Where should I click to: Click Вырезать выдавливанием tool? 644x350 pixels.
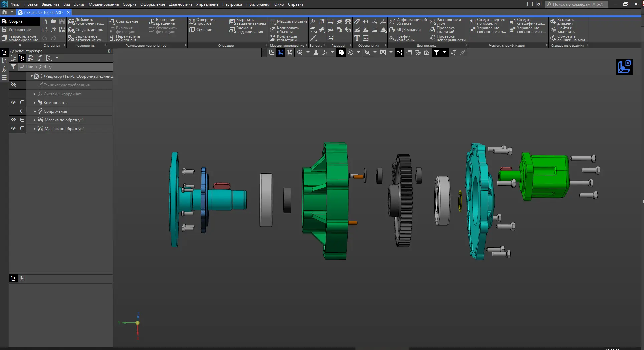248,21
